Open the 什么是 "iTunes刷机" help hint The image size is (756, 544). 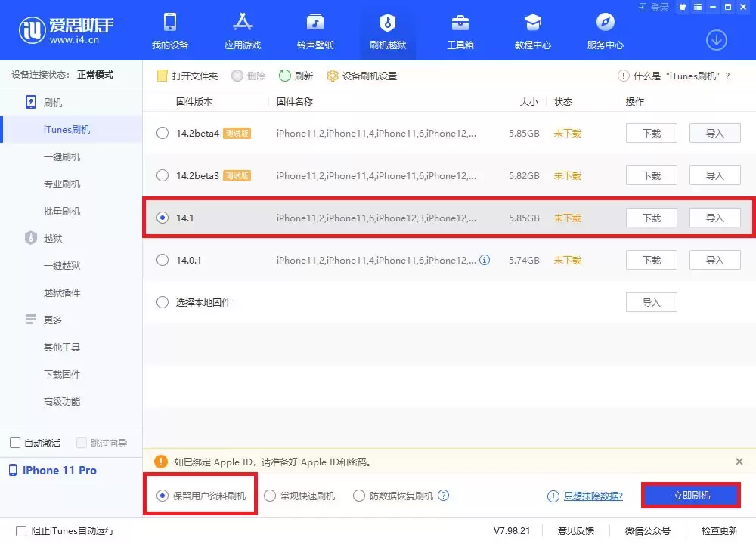tap(674, 76)
